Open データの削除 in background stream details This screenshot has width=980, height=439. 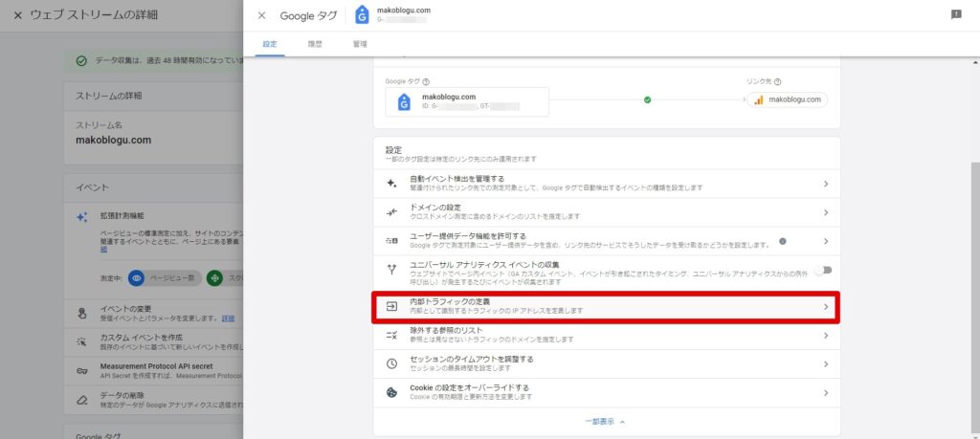(x=154, y=400)
